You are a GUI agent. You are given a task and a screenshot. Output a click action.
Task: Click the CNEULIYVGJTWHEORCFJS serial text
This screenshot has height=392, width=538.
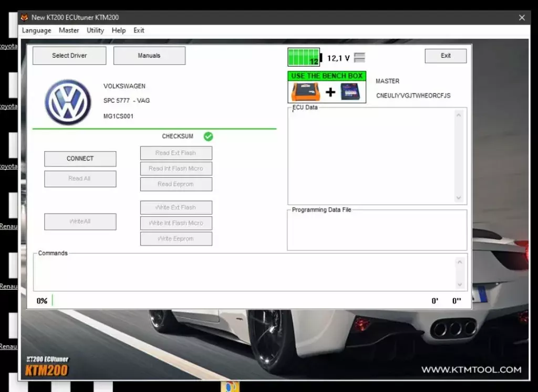tap(413, 96)
